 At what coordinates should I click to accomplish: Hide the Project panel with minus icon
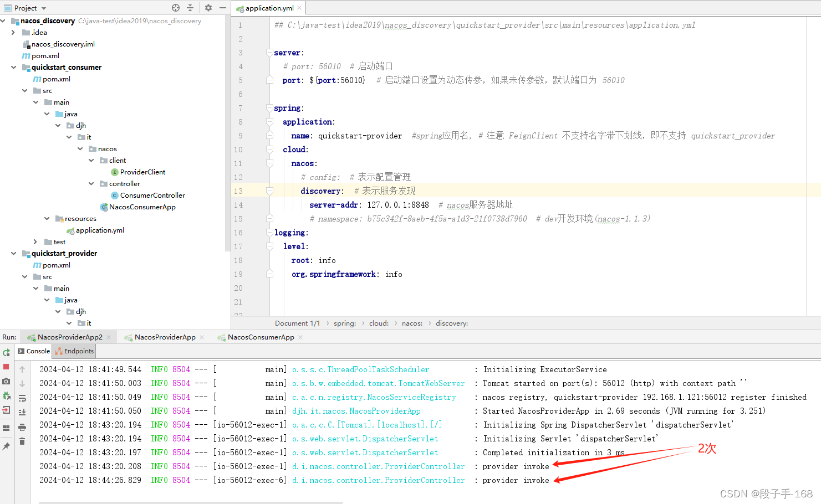tap(223, 8)
